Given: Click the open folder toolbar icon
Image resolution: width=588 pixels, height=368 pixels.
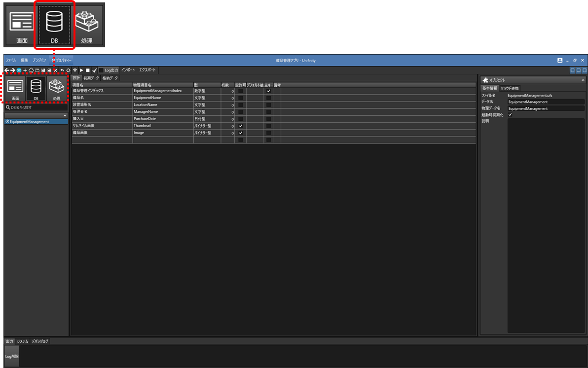Looking at the screenshot, I should point(37,70).
